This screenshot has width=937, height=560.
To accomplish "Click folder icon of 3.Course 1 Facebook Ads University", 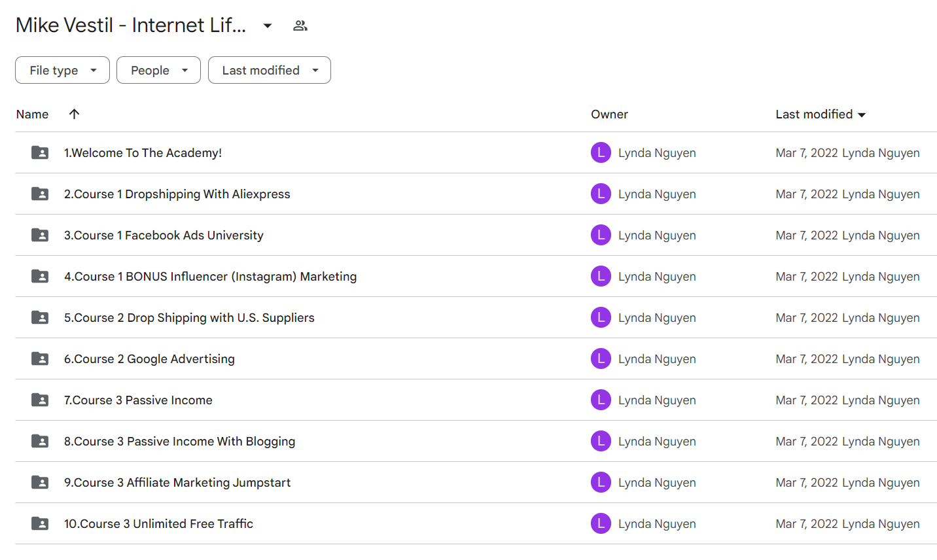I will 40,235.
